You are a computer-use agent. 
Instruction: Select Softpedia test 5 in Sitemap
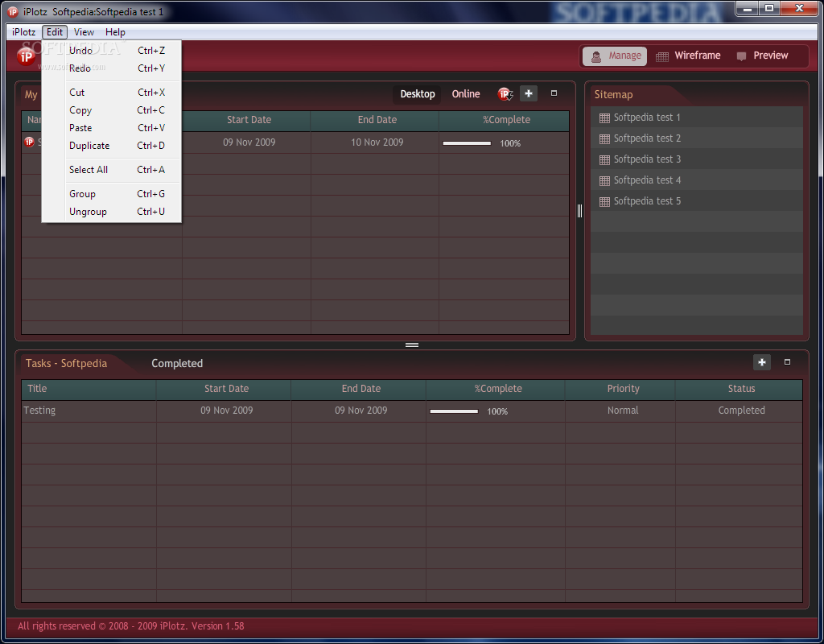696,201
